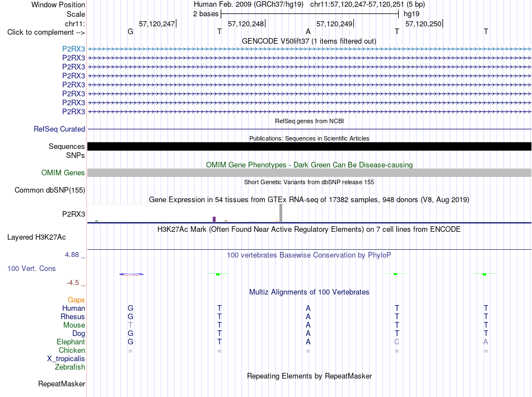Open the Common dbSNP(155) track label
532x397 pixels.
pos(50,190)
